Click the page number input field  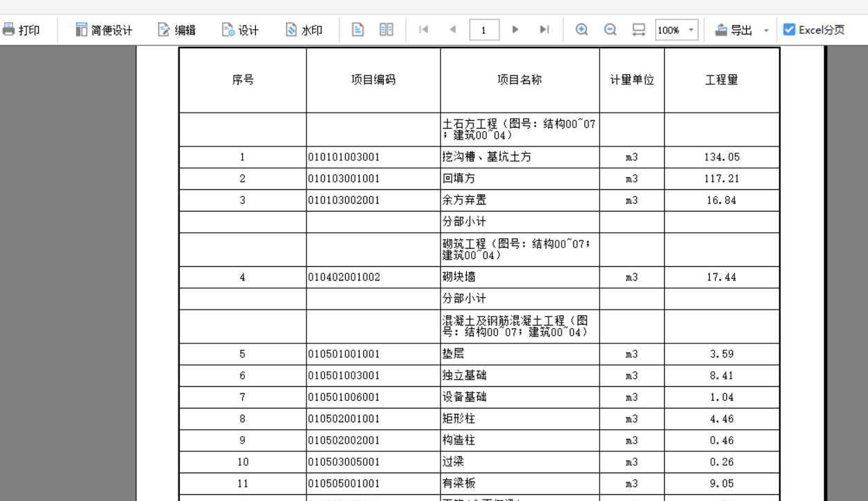[485, 30]
